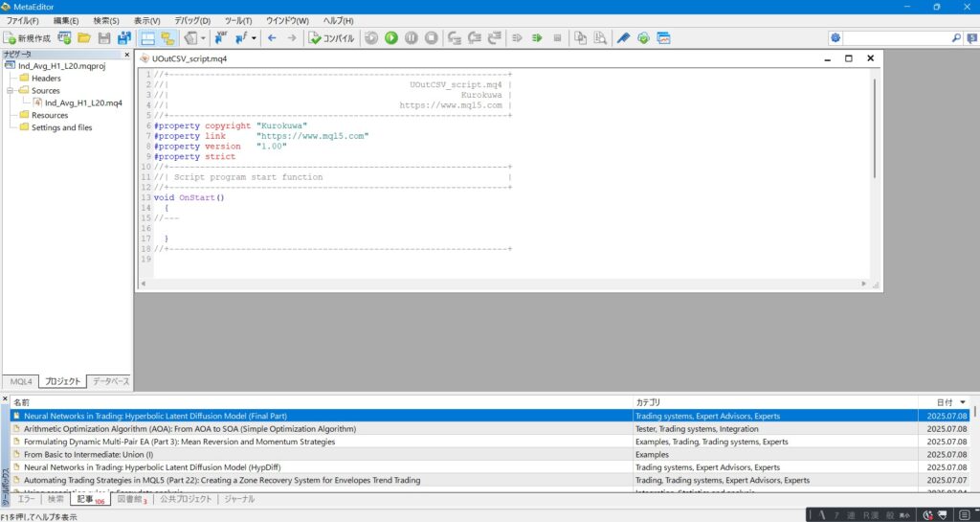The image size is (980, 522).
Task: Open the ウインドウ(W) menu
Action: pyautogui.click(x=287, y=21)
